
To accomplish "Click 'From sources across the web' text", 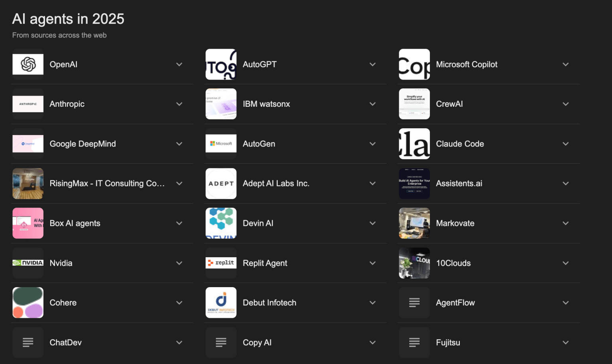I will 59,35.
